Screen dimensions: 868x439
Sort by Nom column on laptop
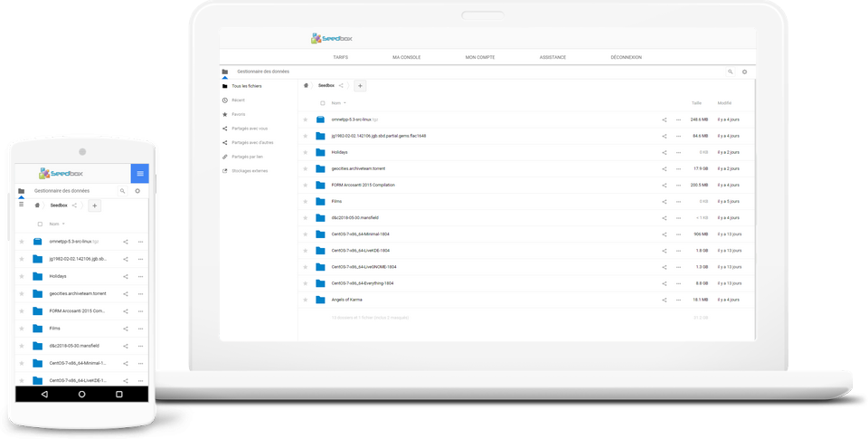tap(338, 103)
